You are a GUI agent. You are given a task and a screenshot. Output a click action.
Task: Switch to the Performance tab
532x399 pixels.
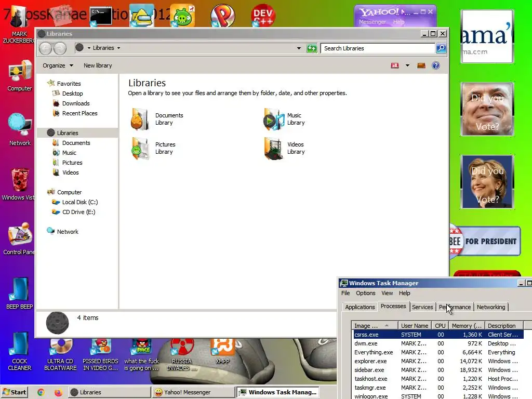[x=455, y=307]
